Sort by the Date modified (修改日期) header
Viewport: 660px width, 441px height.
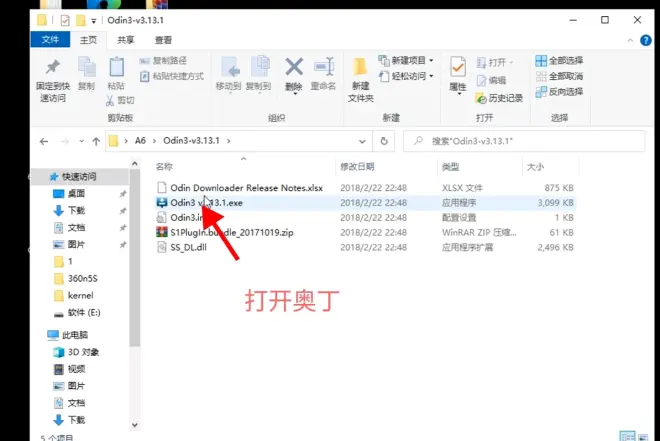357,167
